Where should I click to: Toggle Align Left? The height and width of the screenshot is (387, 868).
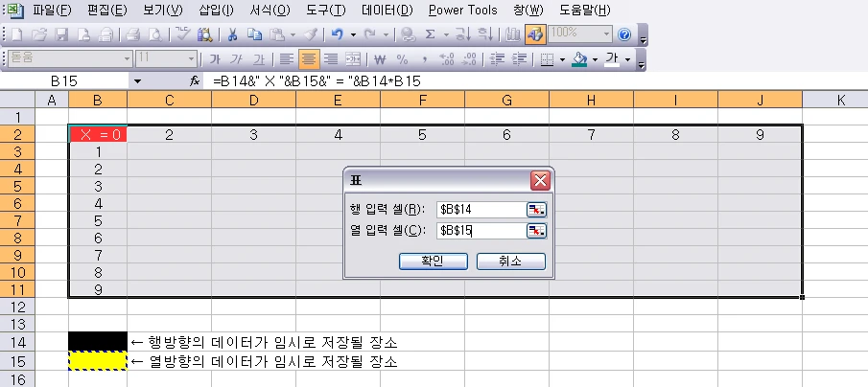286,59
